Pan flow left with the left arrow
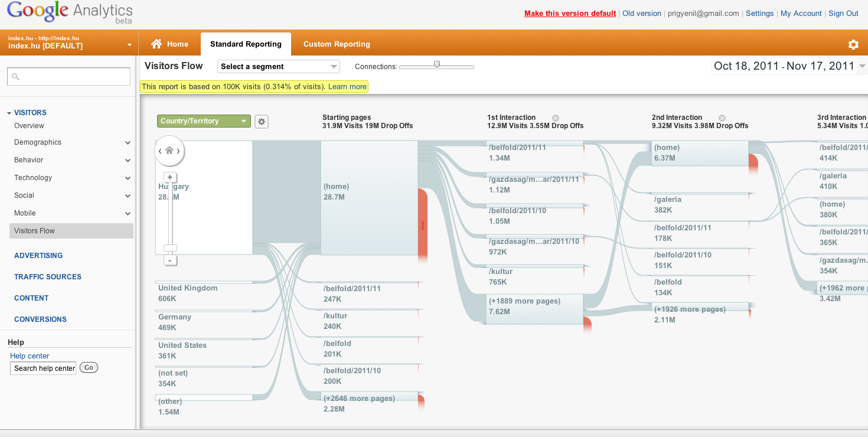 click(x=160, y=151)
